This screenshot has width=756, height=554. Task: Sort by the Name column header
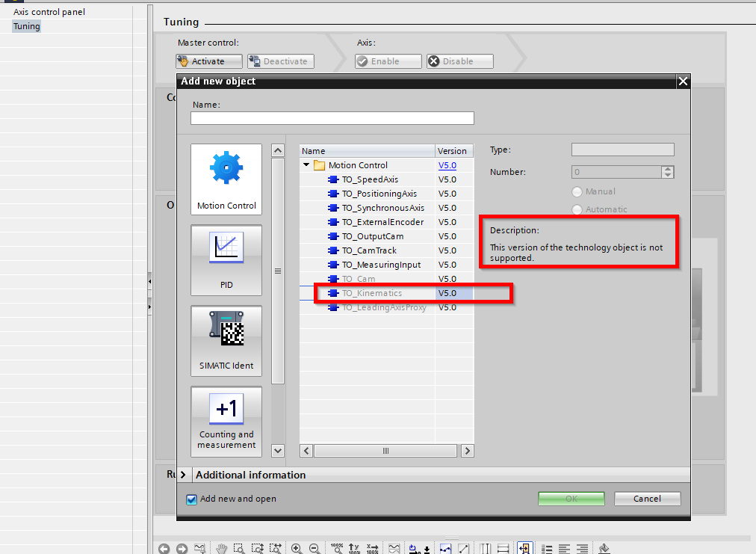(368, 151)
